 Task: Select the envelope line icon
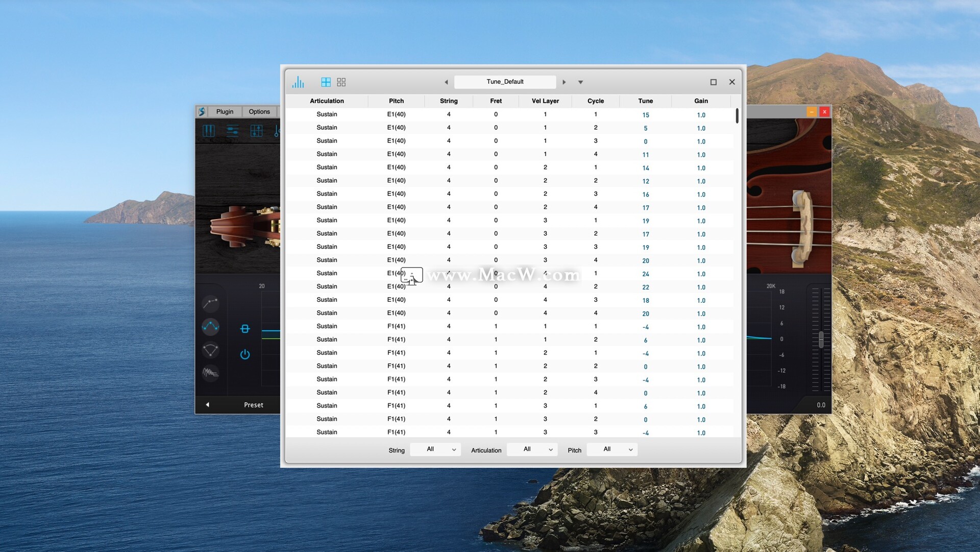pyautogui.click(x=210, y=303)
